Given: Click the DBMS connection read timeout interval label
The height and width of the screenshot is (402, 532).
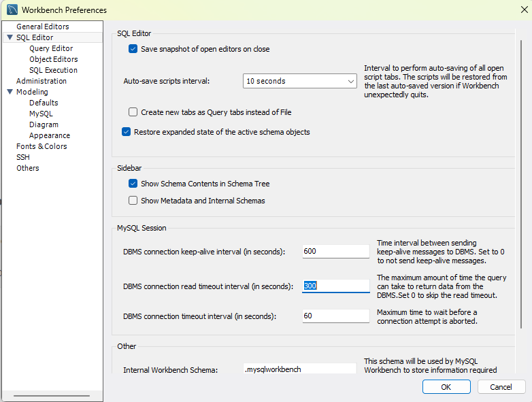Looking at the screenshot, I should (x=208, y=286).
